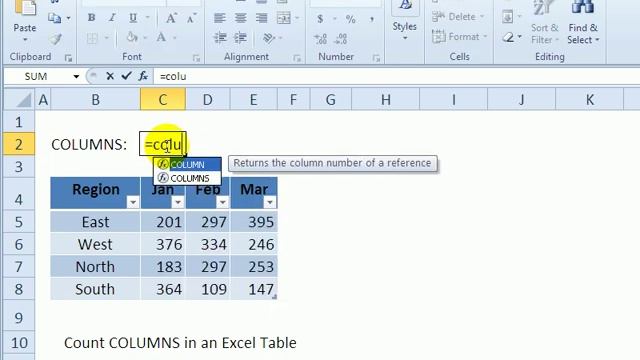Toggle Underline formatting

[133, 18]
